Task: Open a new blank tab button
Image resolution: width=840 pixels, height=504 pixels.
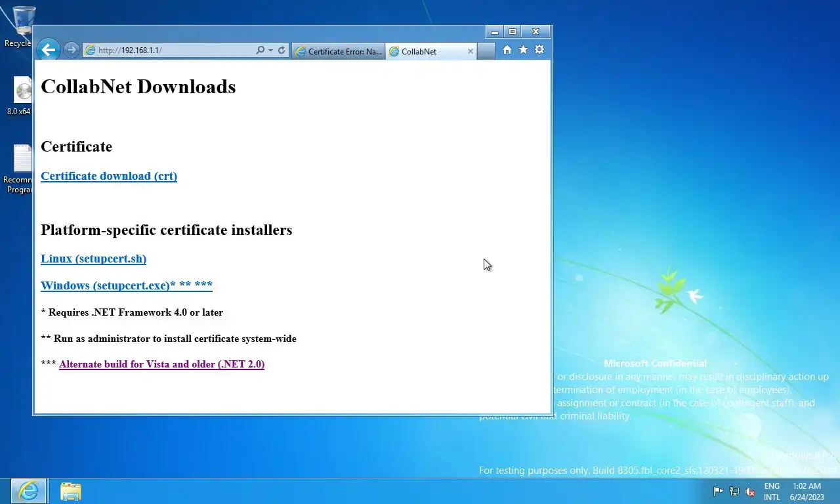Action: (x=486, y=51)
